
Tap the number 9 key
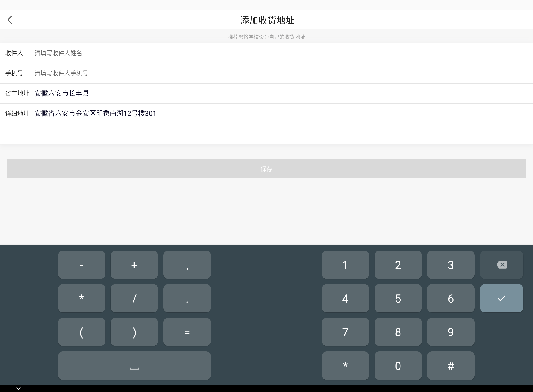(x=451, y=332)
